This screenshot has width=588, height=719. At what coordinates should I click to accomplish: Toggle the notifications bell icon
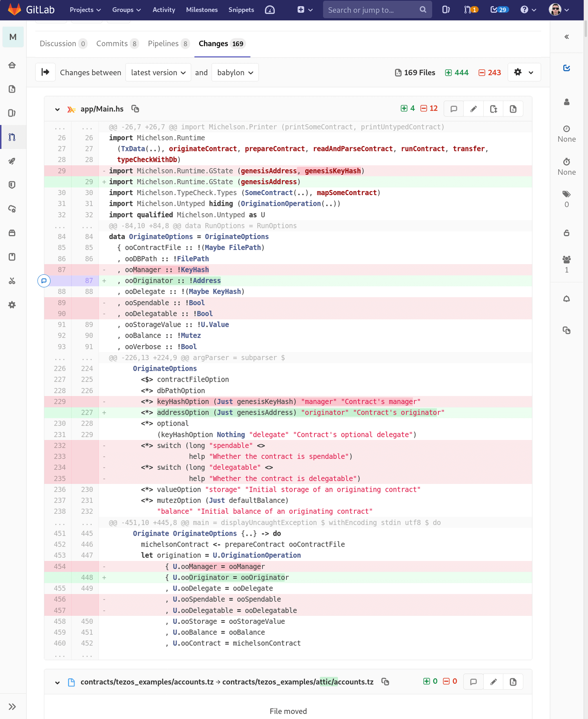(x=566, y=299)
